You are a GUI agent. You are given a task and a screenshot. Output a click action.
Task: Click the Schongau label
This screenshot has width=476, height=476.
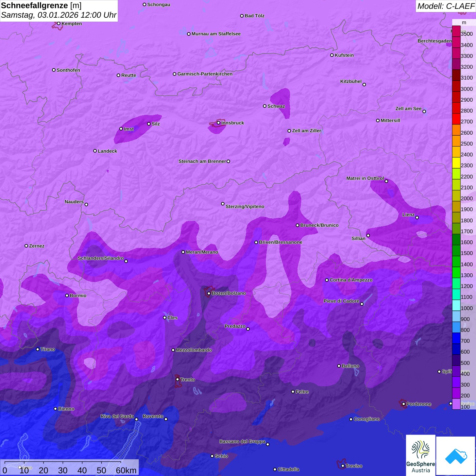(x=159, y=4)
